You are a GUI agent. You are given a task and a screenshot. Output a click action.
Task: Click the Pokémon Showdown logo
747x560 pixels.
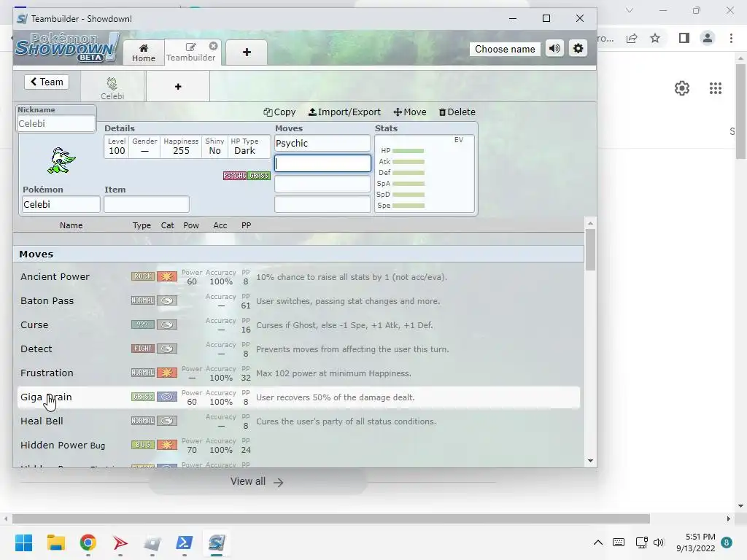pos(66,47)
